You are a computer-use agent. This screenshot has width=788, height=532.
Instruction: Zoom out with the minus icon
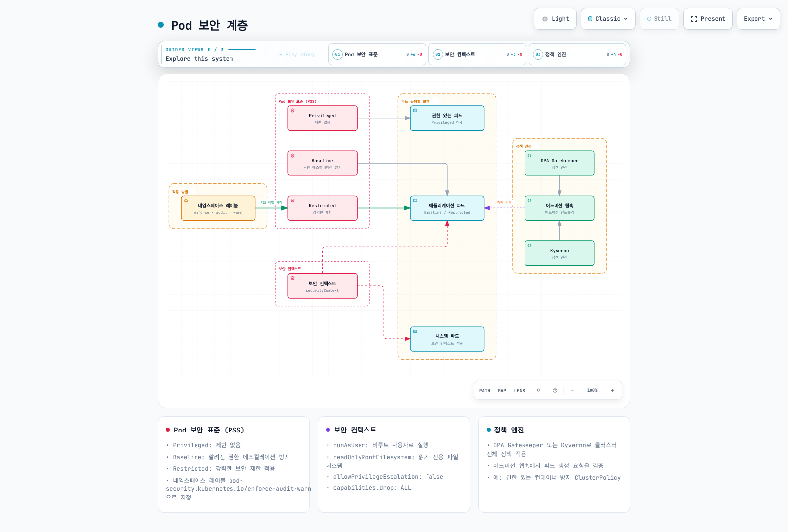click(572, 390)
